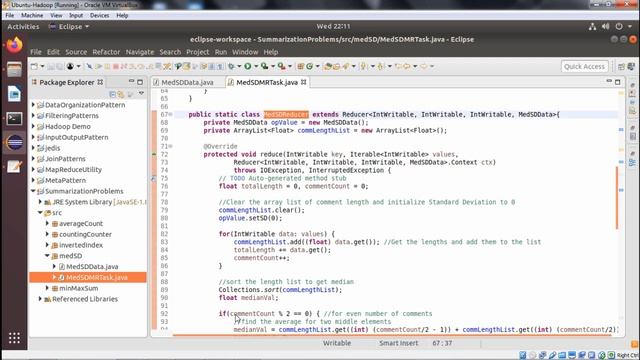Image resolution: width=640 pixels, height=360 pixels.
Task: Expand the averageCount package
Action: tap(47, 223)
